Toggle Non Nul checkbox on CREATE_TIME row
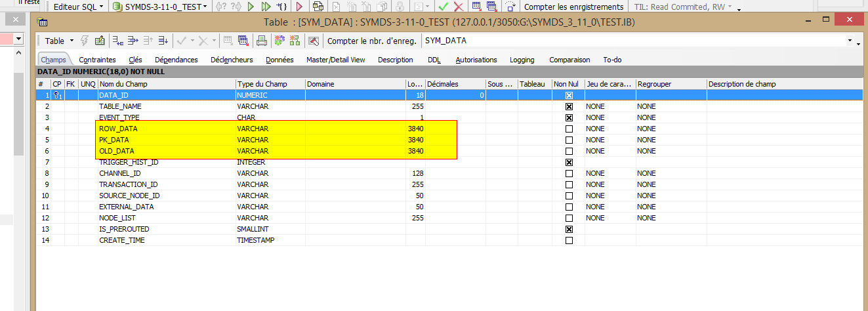This screenshot has height=311, width=868. (569, 240)
